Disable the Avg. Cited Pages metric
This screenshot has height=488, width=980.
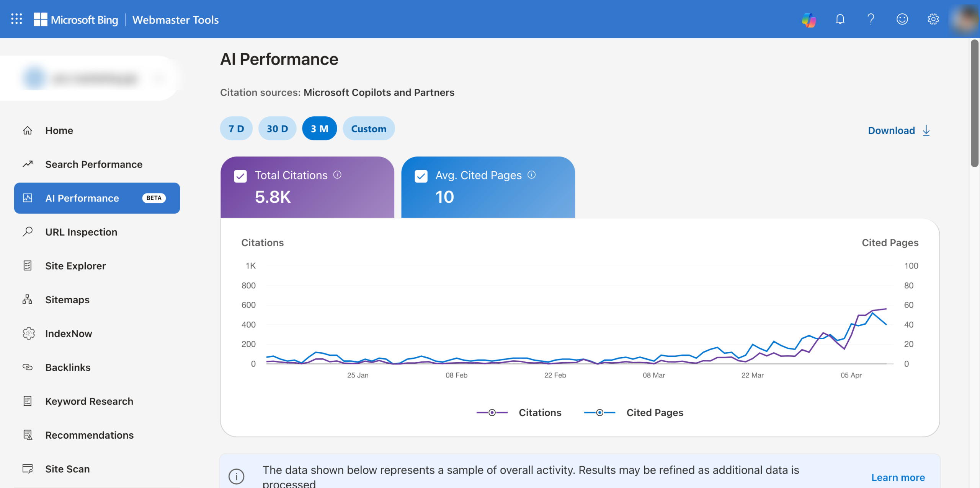coord(421,176)
